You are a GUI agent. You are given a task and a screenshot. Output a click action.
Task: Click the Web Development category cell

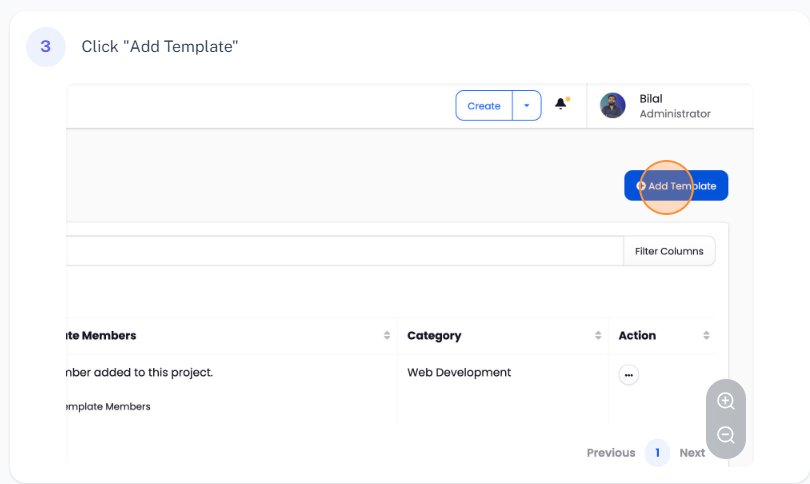459,373
